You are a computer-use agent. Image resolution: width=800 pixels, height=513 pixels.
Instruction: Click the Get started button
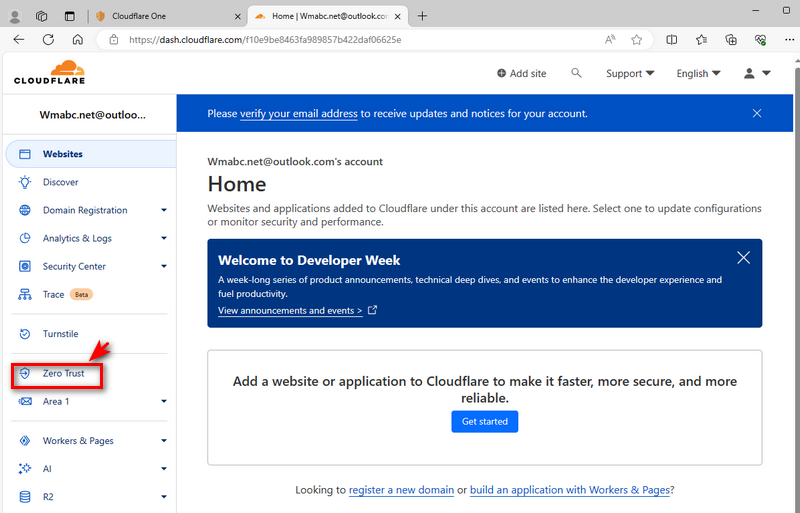tap(485, 422)
